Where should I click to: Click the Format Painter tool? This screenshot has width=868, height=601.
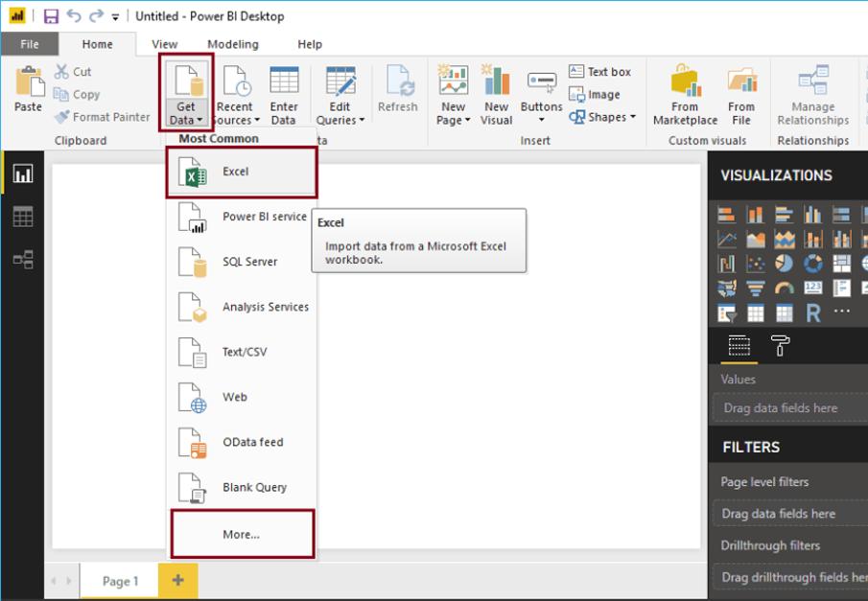(x=103, y=117)
